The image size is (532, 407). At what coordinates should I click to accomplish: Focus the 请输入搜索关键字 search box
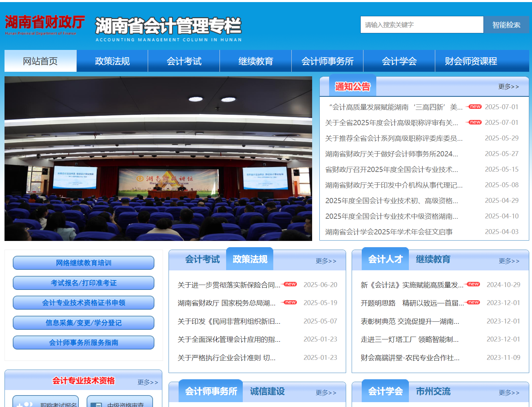pos(421,25)
